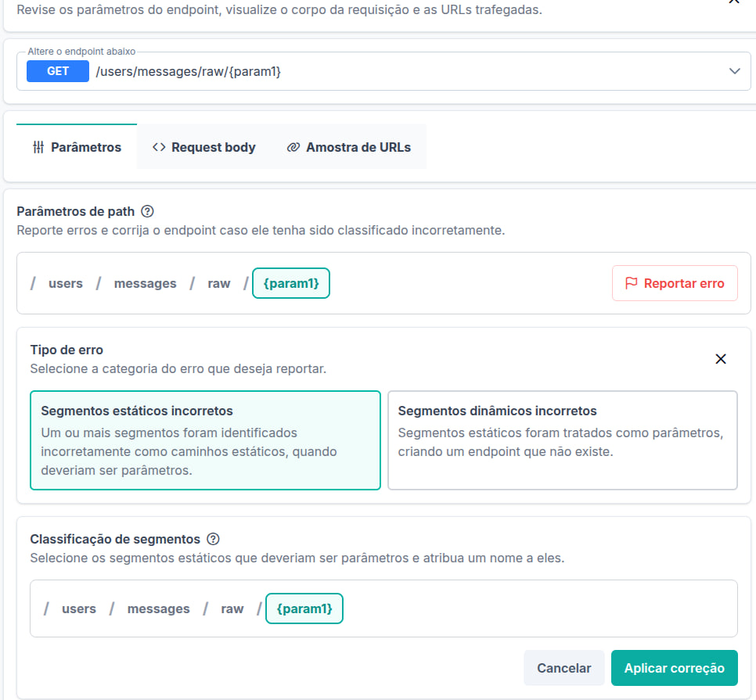Viewport: 756px width, 700px height.
Task: Click the flag icon in Reportar erro
Action: [631, 283]
